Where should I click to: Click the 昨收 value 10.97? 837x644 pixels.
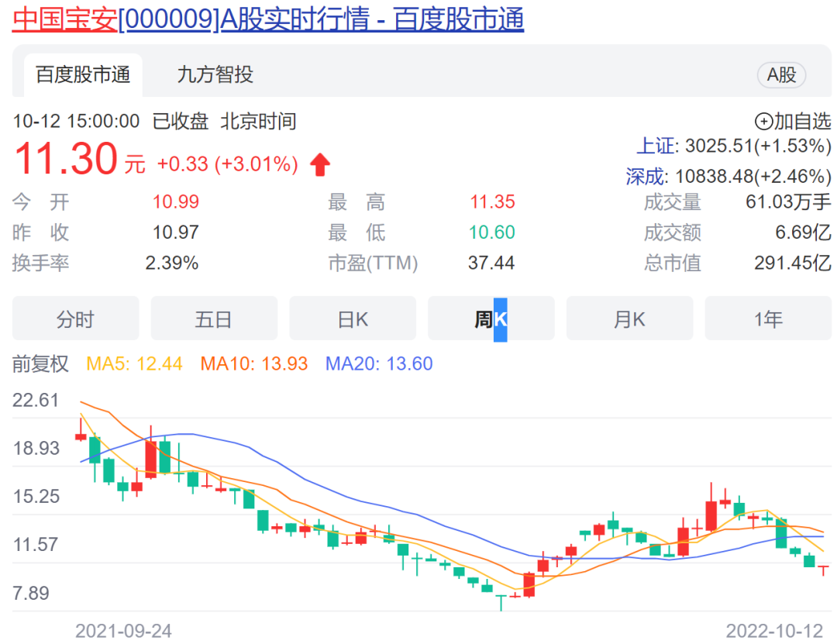[x=176, y=232]
